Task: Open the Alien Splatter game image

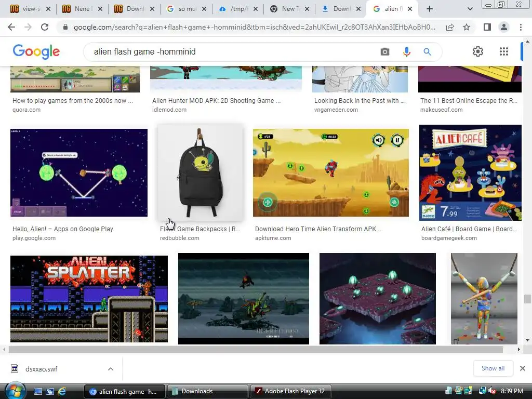Action: click(x=89, y=299)
